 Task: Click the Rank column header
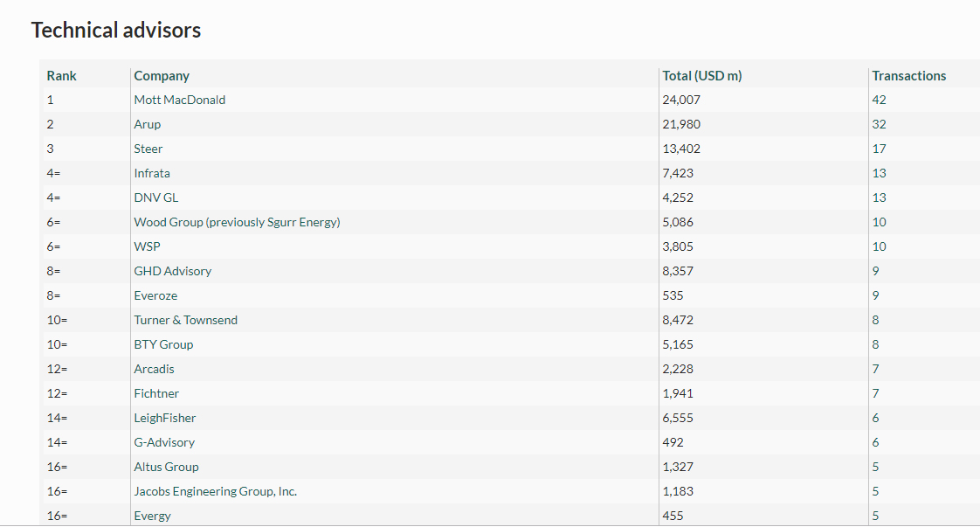pyautogui.click(x=61, y=76)
